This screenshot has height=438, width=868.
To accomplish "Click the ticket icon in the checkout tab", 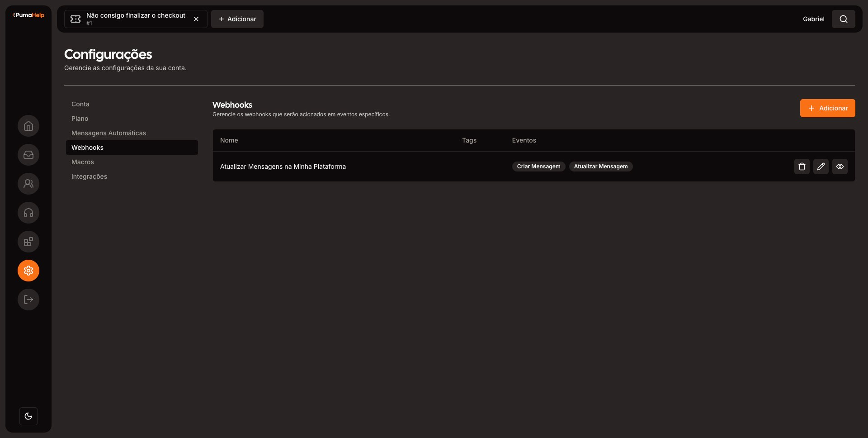I will (x=75, y=19).
